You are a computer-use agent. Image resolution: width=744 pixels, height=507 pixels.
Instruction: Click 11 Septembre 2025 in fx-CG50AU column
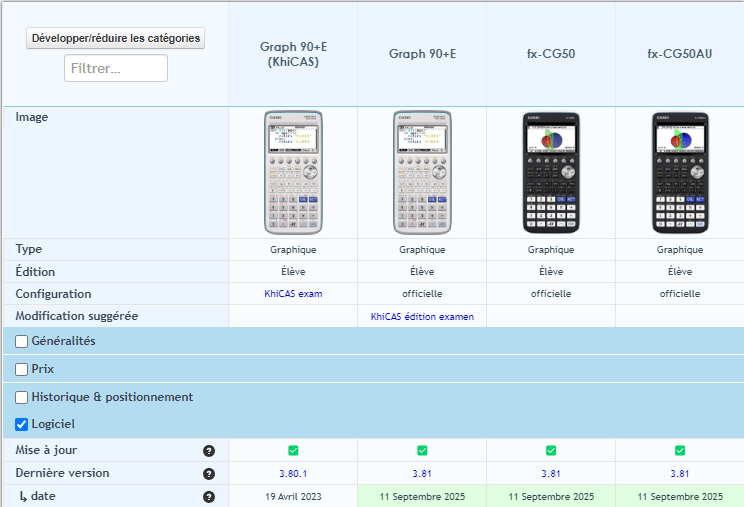[x=680, y=497]
